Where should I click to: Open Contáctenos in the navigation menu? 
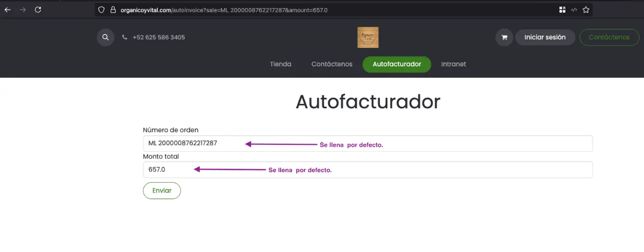(332, 64)
